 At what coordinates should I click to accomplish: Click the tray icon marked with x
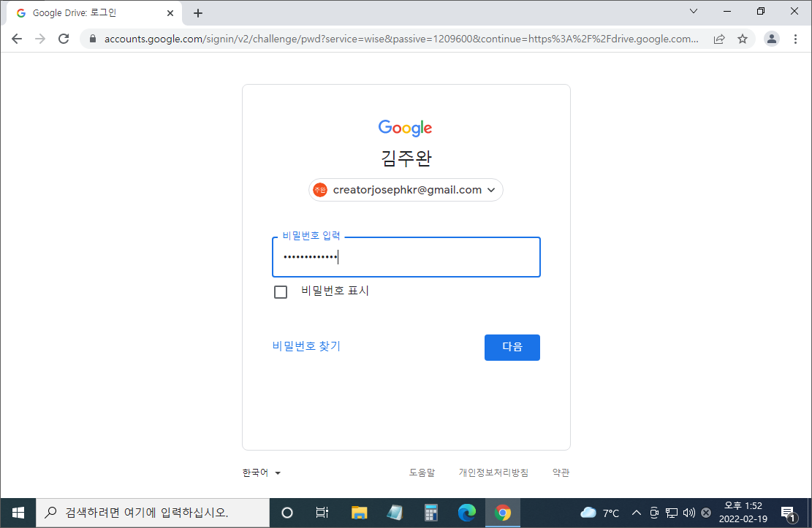706,513
